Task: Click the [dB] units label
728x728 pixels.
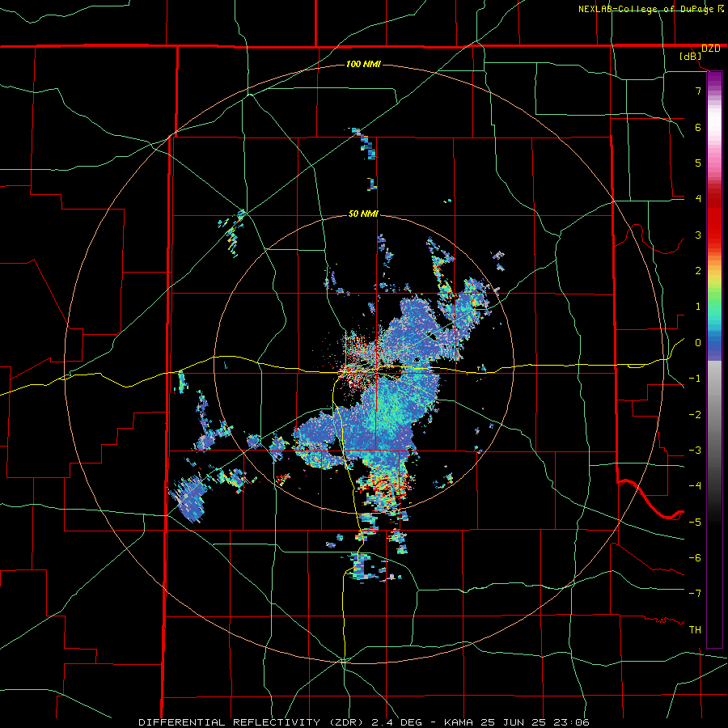Action: tap(691, 56)
